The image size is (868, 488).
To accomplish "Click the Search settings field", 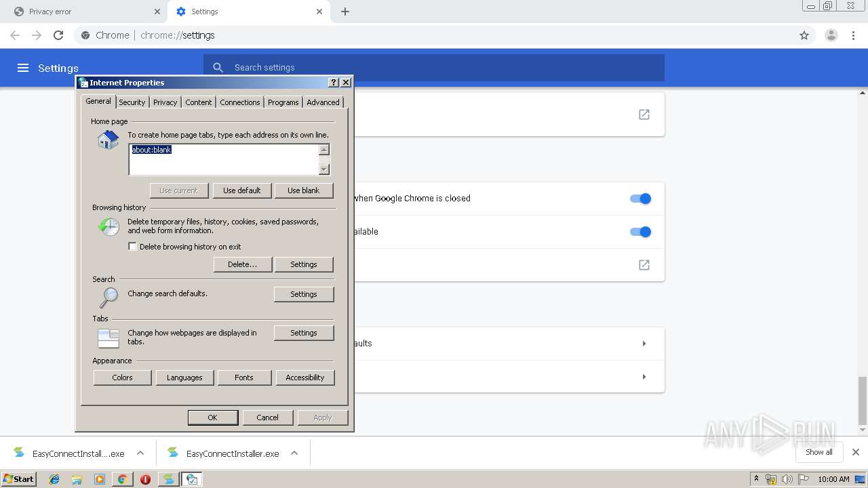I will click(x=434, y=68).
